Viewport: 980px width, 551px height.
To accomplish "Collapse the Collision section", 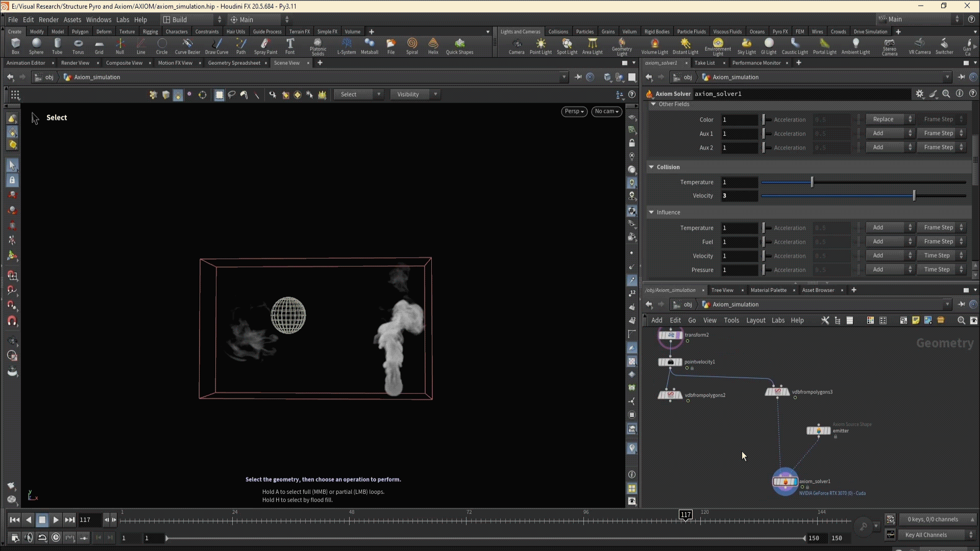I will [651, 167].
